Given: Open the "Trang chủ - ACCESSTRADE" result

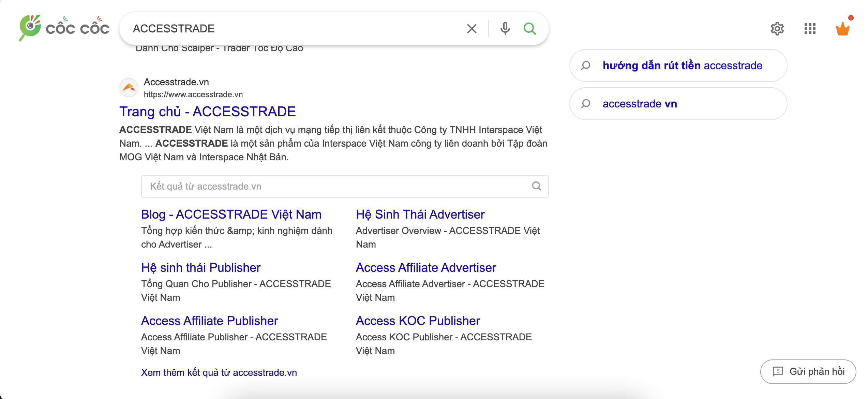Looking at the screenshot, I should tap(207, 112).
